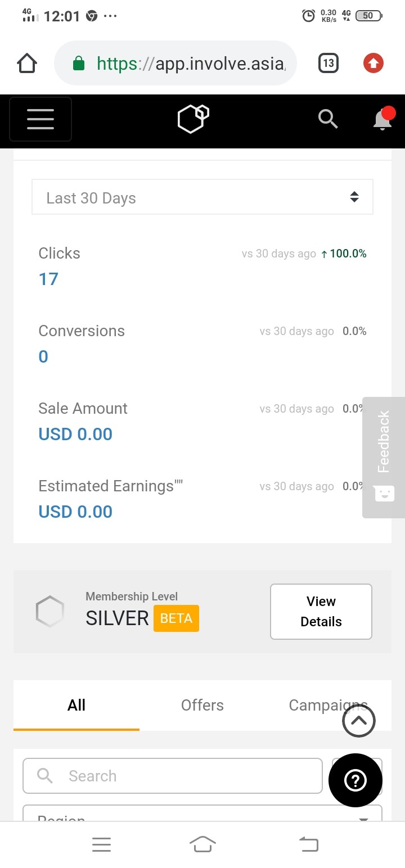This screenshot has width=405, height=868.
Task: Tap the scroll-to-top chevron circle
Action: 358,720
